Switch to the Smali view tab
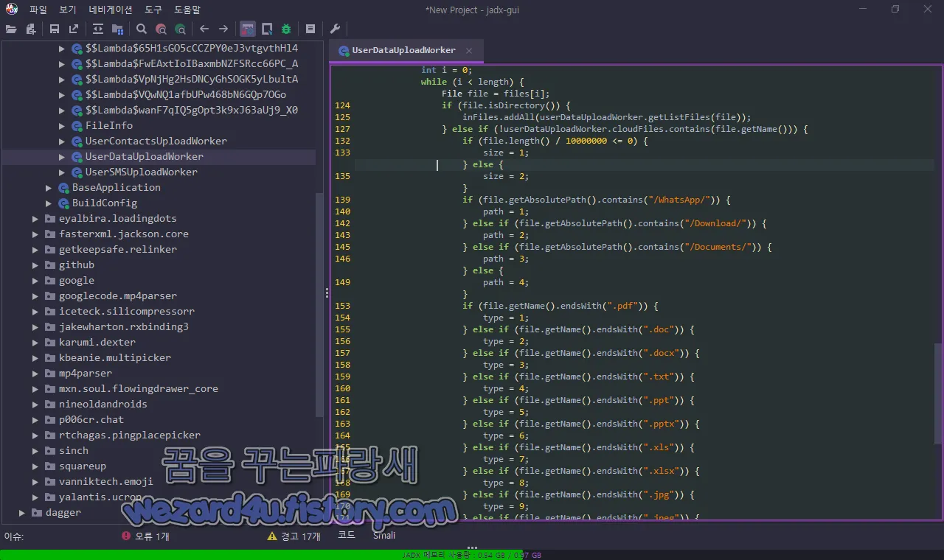Viewport: 944px width, 560px height. (x=384, y=535)
